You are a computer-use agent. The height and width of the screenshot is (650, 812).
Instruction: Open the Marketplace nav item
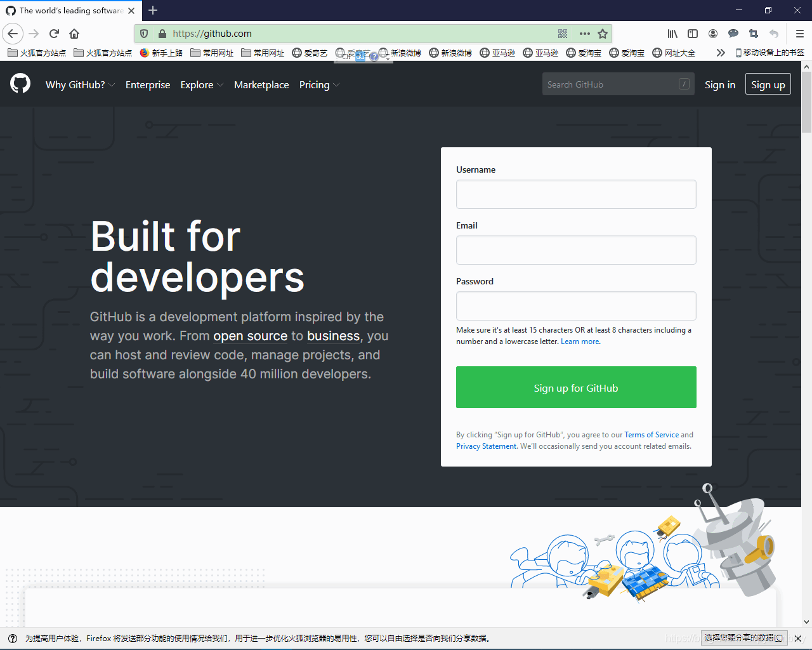pyautogui.click(x=261, y=84)
